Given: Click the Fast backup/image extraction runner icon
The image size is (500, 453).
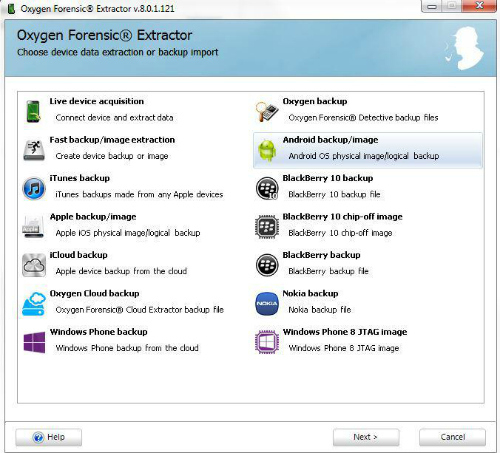Looking at the screenshot, I should pyautogui.click(x=34, y=150).
